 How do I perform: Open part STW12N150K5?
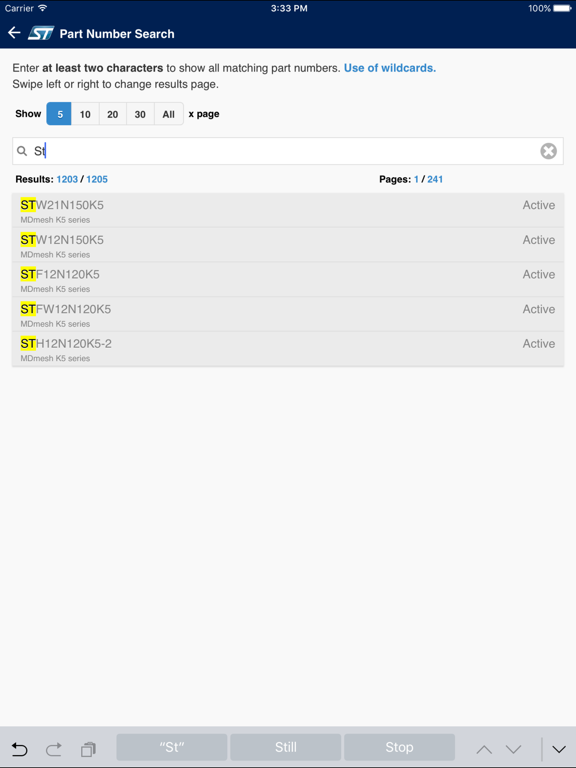[x=288, y=245]
